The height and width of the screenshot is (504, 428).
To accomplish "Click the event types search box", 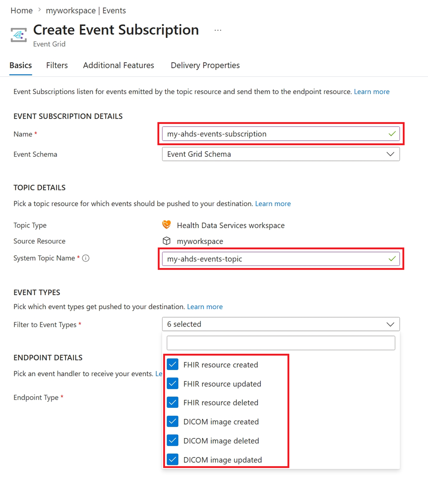I will [x=281, y=343].
